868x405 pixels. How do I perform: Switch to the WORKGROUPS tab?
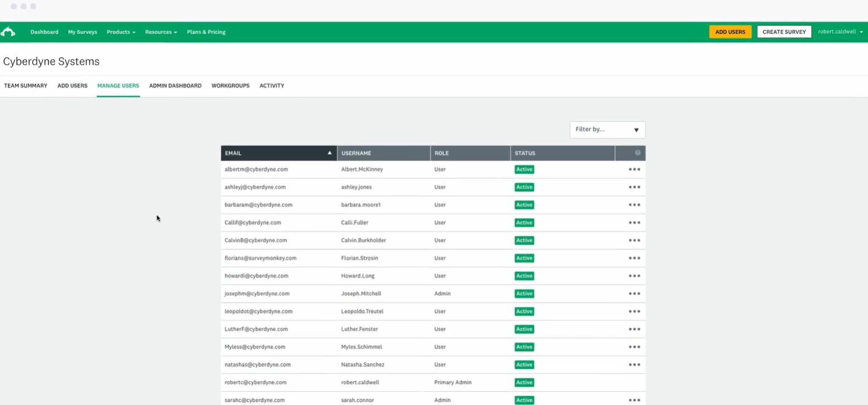(230, 85)
